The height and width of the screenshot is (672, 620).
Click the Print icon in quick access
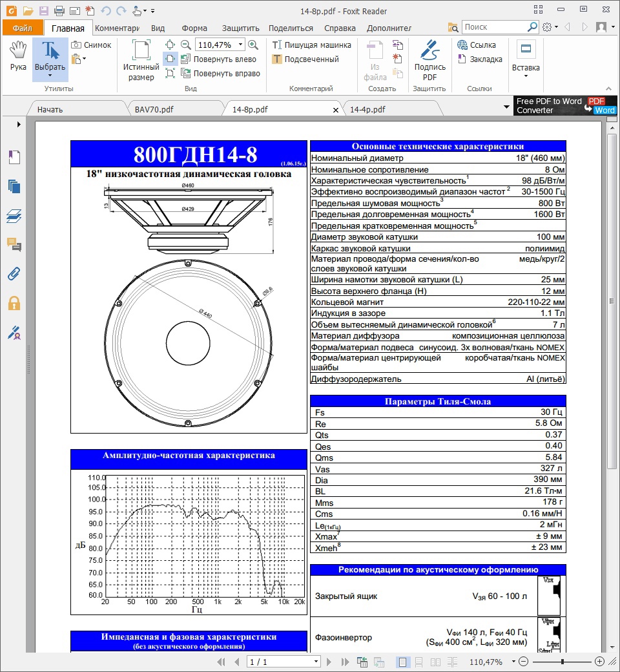[59, 11]
